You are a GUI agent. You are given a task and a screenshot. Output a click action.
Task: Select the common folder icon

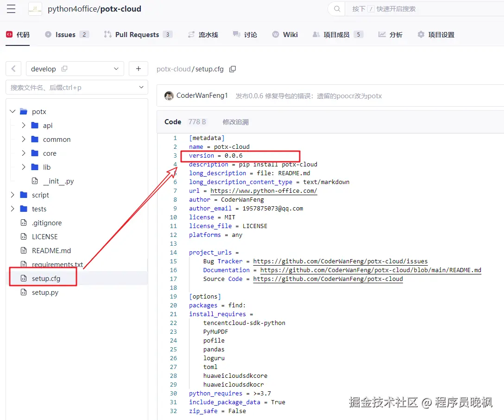point(35,139)
